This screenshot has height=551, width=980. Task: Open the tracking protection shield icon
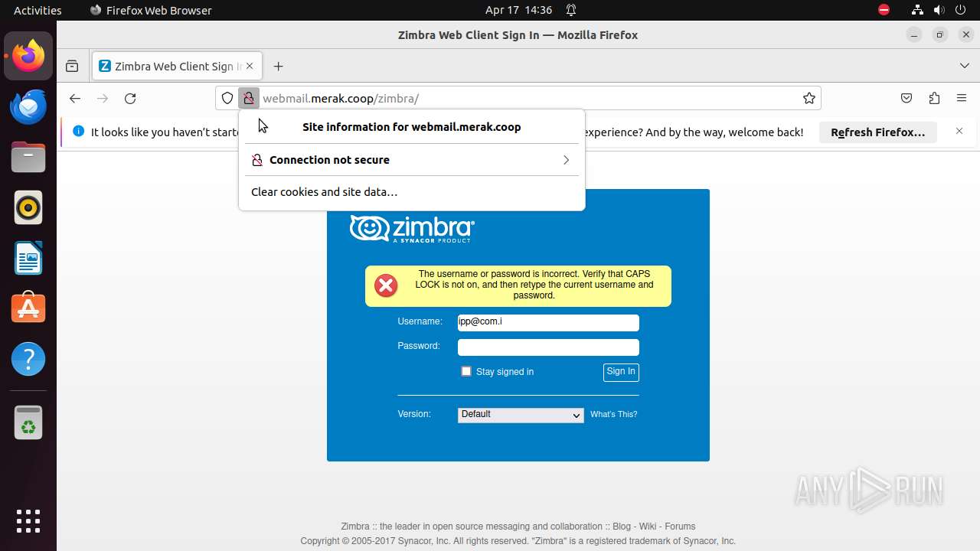(227, 98)
